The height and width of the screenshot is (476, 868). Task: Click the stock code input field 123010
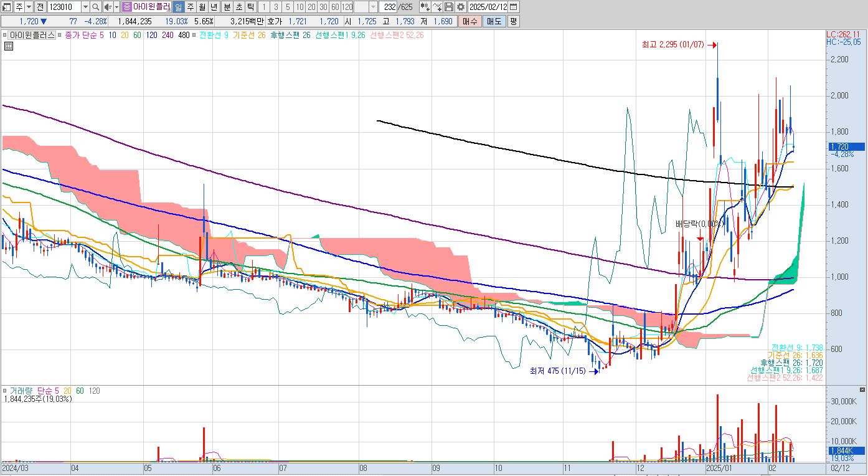click(64, 7)
